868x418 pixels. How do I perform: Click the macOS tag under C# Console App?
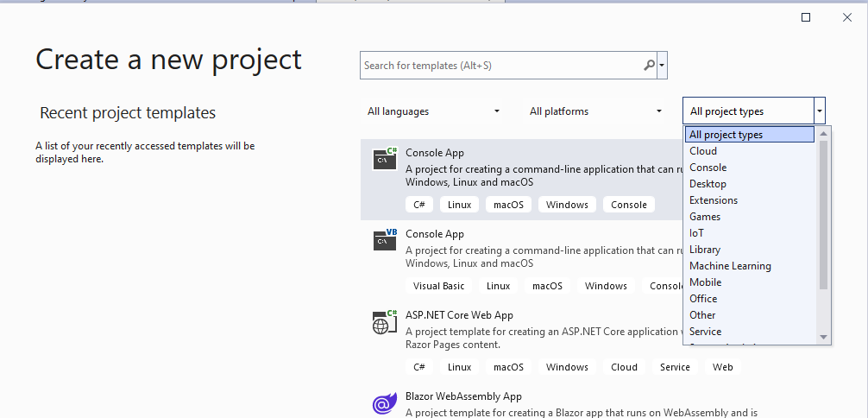[x=509, y=205]
